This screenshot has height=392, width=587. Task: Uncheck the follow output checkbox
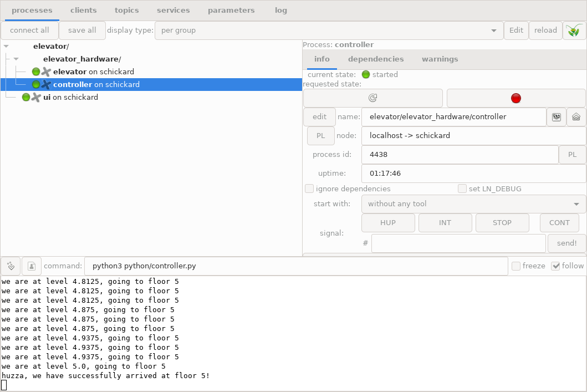tap(555, 266)
